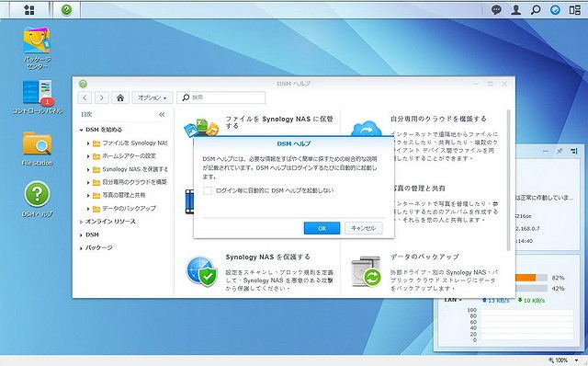The width and height of the screenshot is (588, 366).
Task: Open '自分専用のクラウドを構築する' topic heading
Action: 438,119
